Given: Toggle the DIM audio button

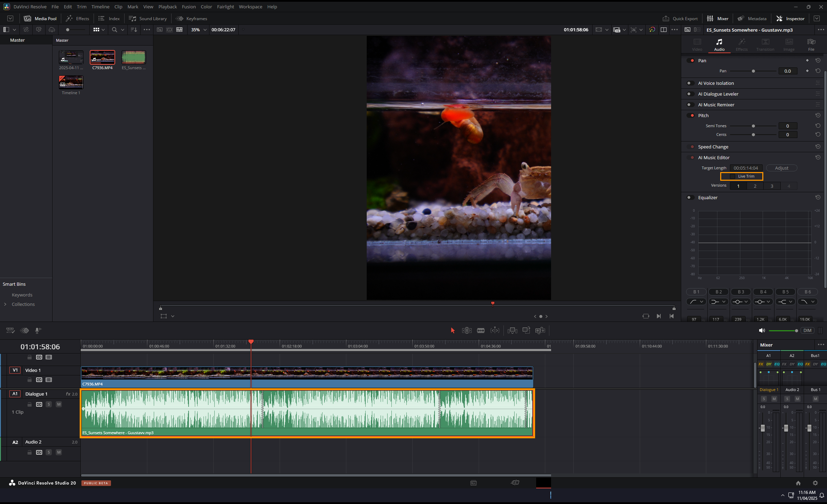Looking at the screenshot, I should (808, 331).
